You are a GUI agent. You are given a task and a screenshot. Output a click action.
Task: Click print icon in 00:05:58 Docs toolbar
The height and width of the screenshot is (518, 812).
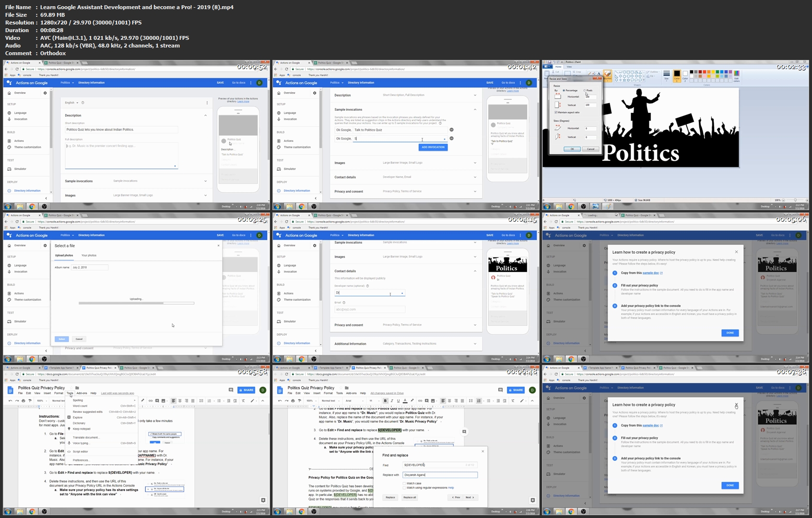(x=23, y=400)
